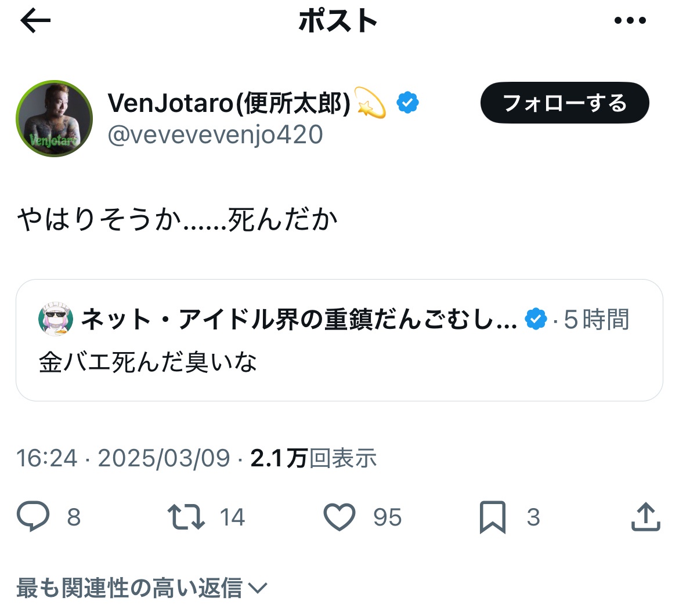Click the post text やはりそうか……死んだか
Viewport: 679px width, 616px height.
177,220
